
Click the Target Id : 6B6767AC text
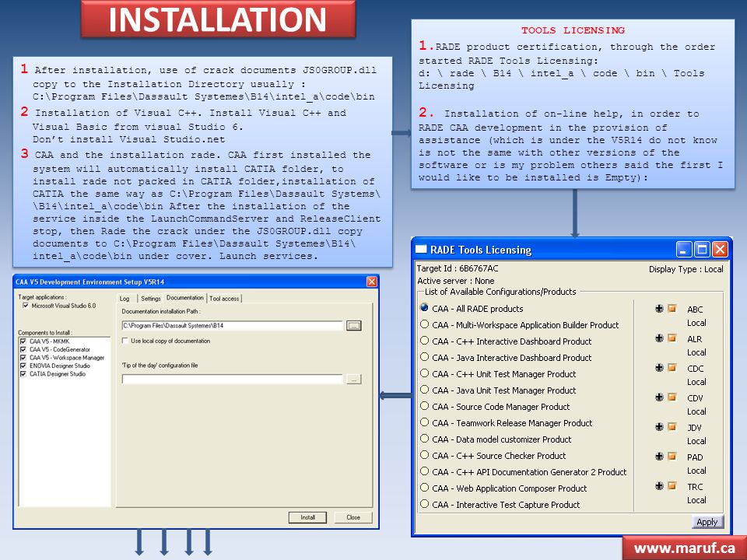[458, 268]
